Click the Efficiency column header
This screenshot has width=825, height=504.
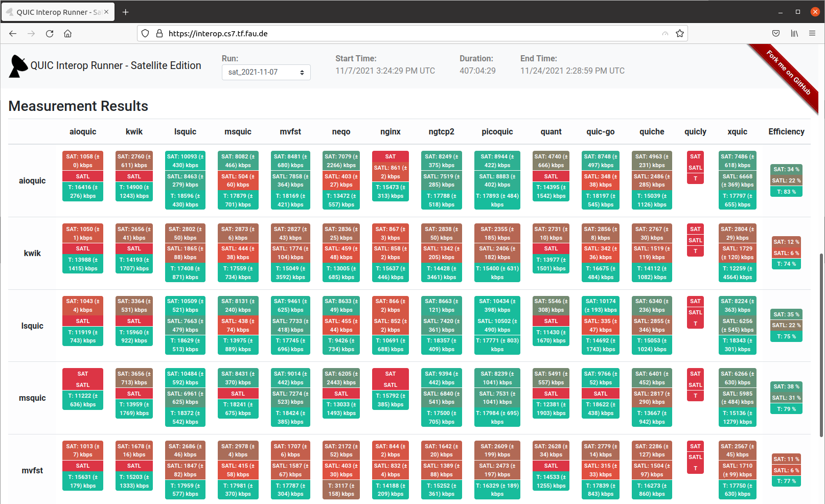[786, 132]
